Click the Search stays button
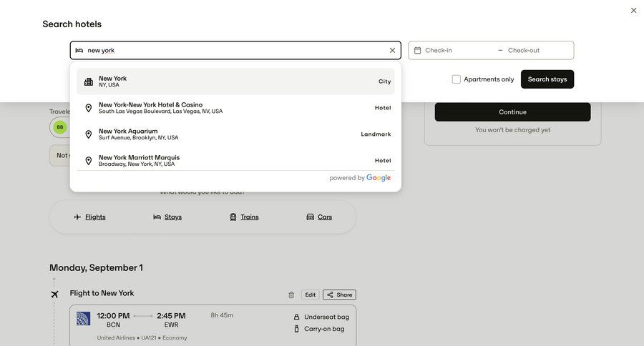 pos(547,79)
